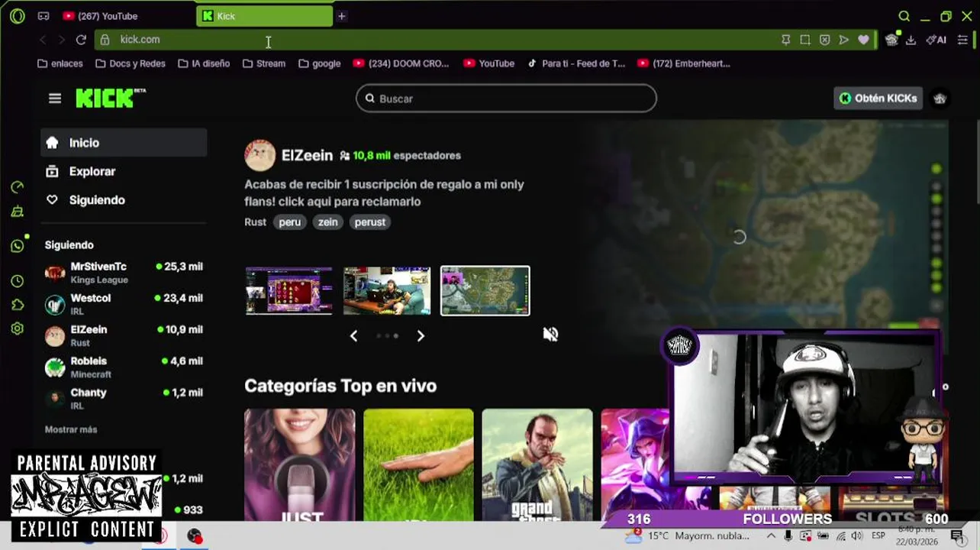
Task: Unmute the featured stream preview
Action: 550,335
